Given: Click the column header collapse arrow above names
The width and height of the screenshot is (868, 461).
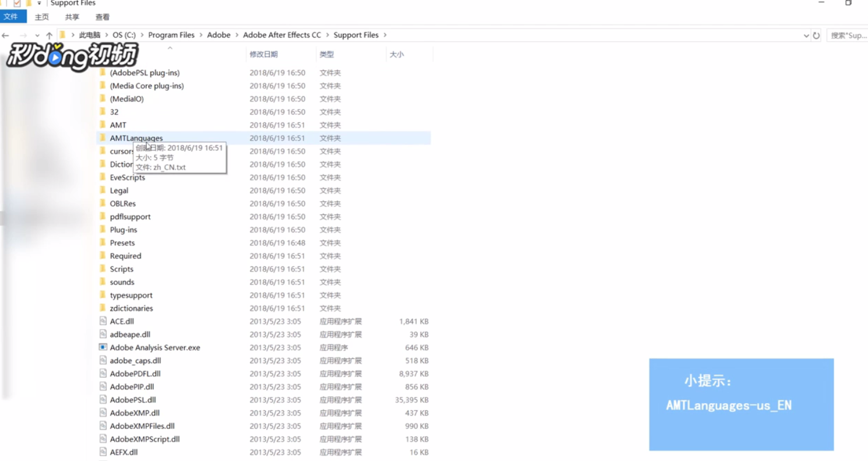Looking at the screenshot, I should pos(170,48).
